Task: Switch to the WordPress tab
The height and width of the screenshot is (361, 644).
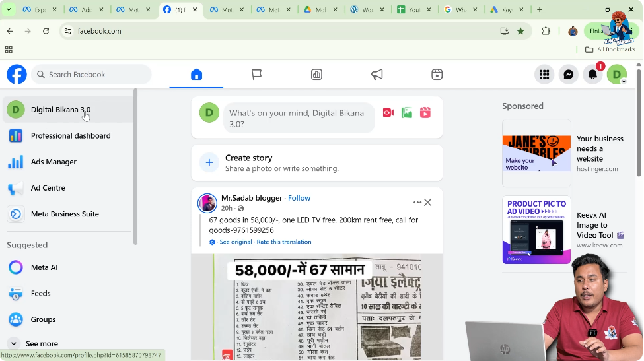Action: pyautogui.click(x=367, y=9)
